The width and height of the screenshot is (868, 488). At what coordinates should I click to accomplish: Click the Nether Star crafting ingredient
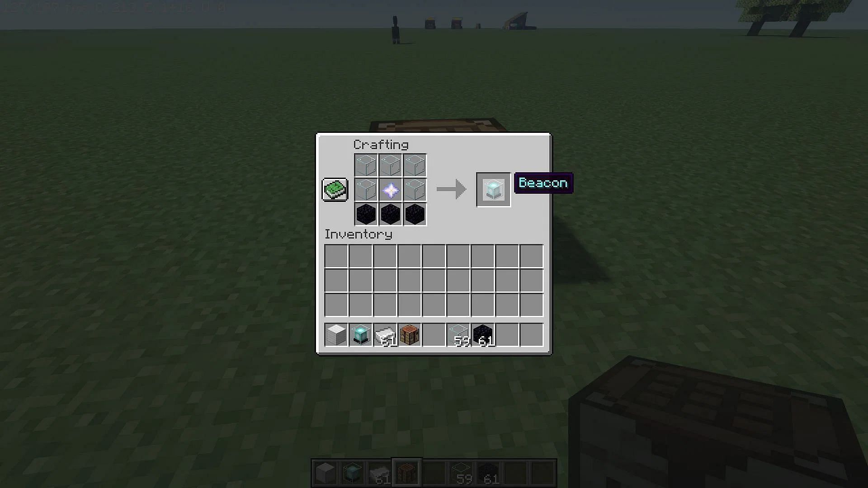pyautogui.click(x=390, y=189)
